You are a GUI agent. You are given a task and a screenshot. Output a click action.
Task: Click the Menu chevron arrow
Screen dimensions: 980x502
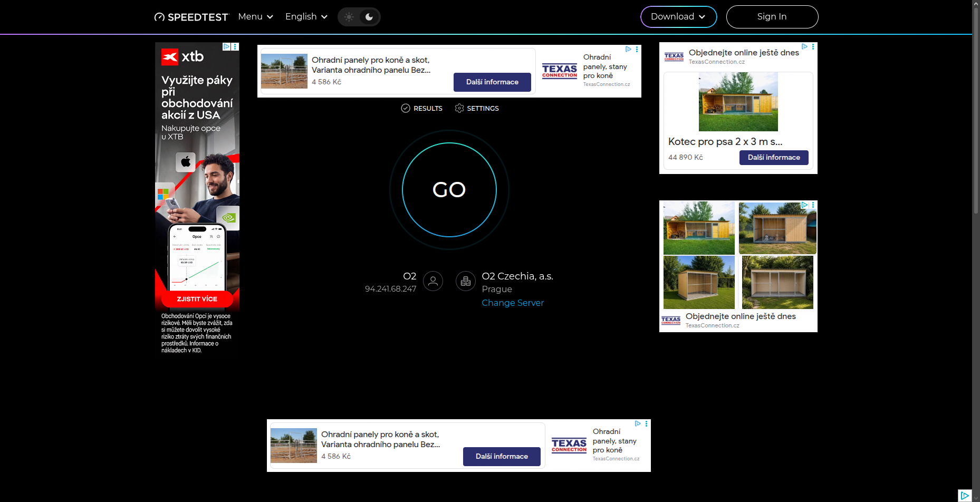[x=270, y=17]
